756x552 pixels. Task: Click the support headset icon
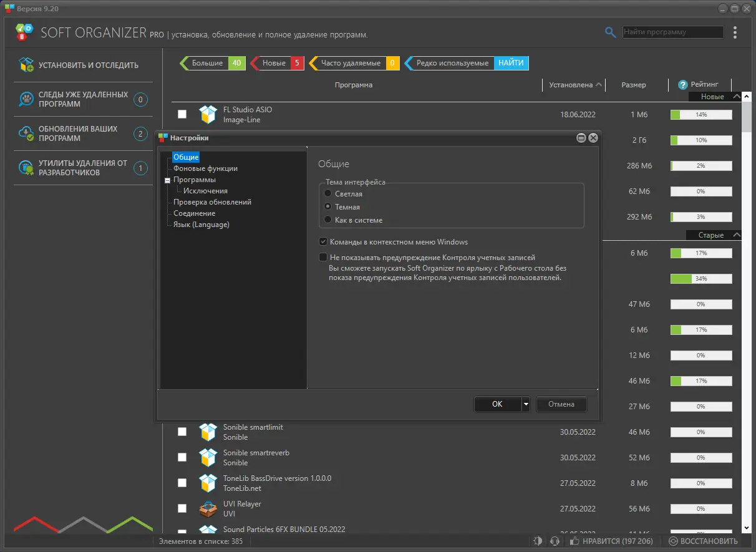[555, 541]
